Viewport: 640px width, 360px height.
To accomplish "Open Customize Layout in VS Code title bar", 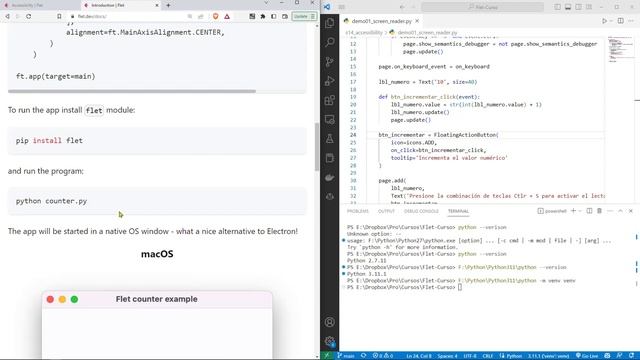I will (589, 7).
